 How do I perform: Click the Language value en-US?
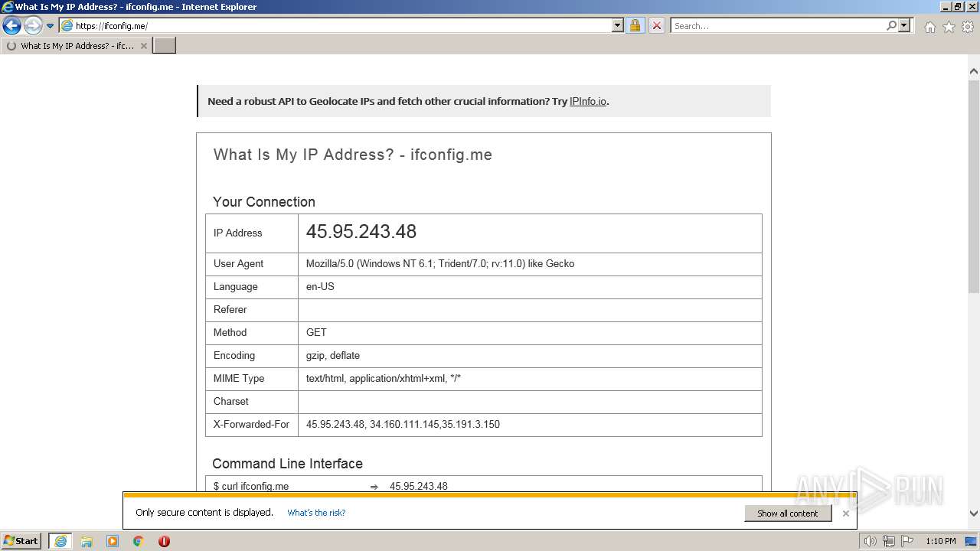click(320, 287)
